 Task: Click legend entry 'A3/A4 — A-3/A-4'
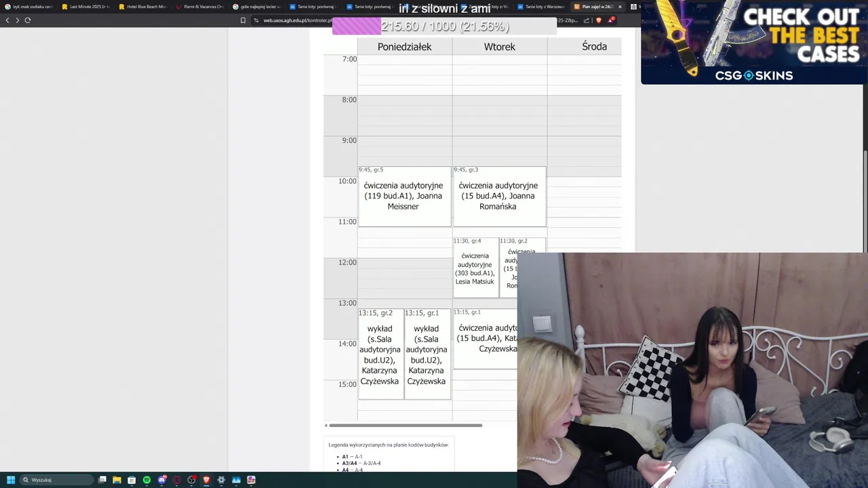[361, 464]
